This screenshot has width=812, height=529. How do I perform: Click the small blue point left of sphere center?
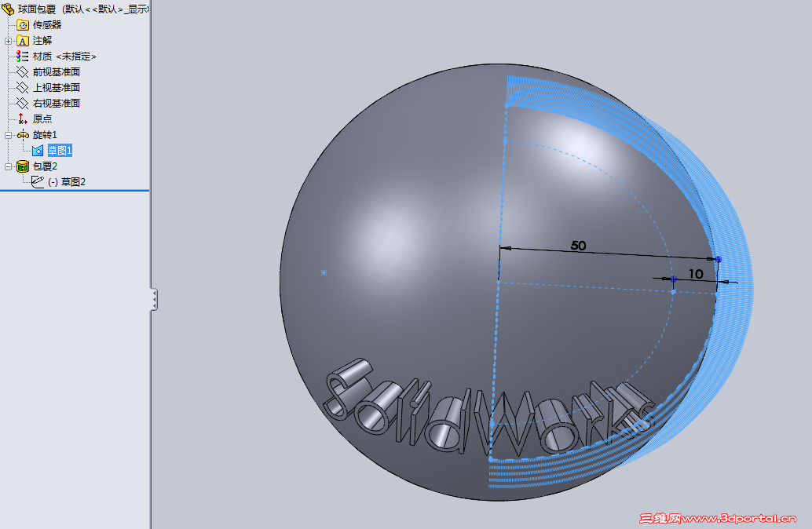(324, 272)
